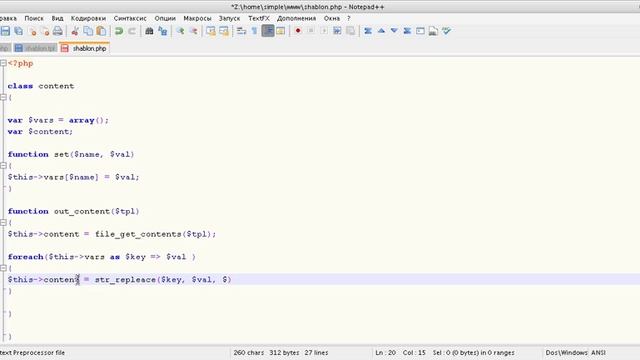640x360 pixels.
Task: Click Run macro multiple times icon
Action: [x=337, y=31]
